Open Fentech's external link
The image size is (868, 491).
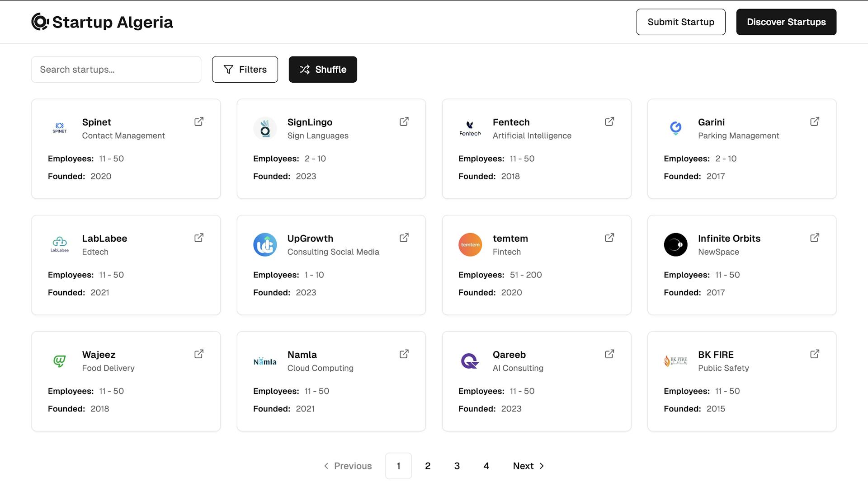point(609,122)
